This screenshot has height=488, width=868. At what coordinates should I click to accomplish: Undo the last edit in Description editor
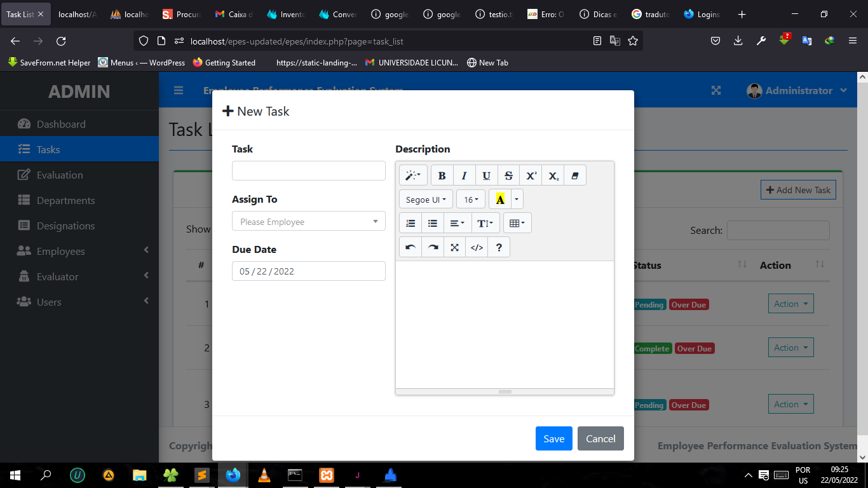410,247
